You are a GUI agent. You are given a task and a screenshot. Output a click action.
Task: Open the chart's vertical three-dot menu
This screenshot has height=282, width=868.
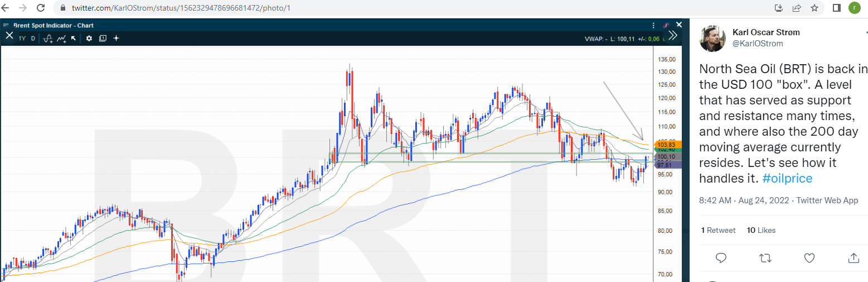[654, 26]
